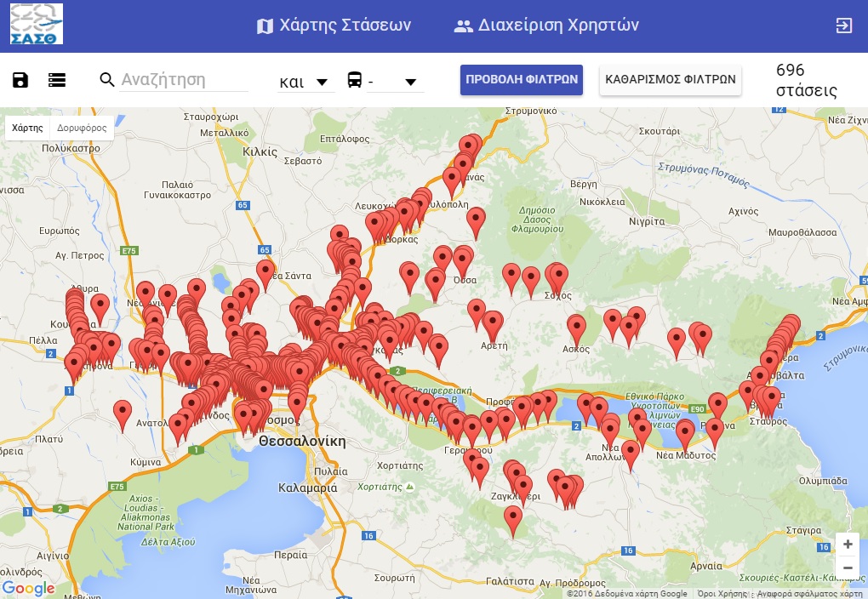Switch map to Δορυφόρος view
The width and height of the screenshot is (868, 599).
click(82, 128)
